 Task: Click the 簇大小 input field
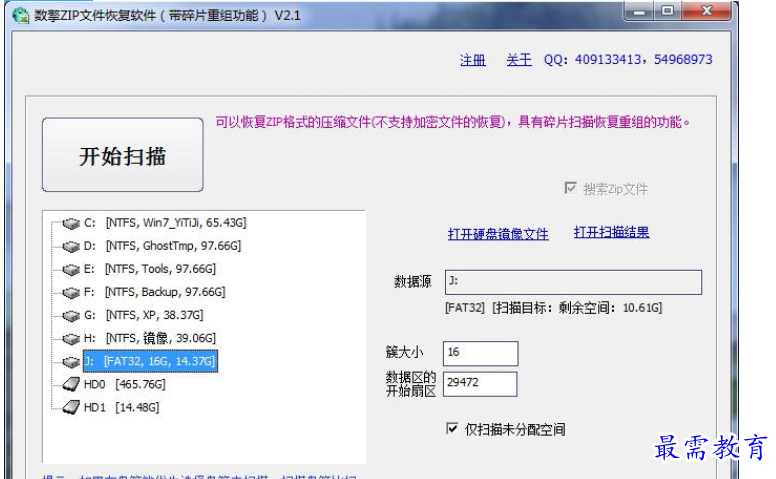point(480,353)
